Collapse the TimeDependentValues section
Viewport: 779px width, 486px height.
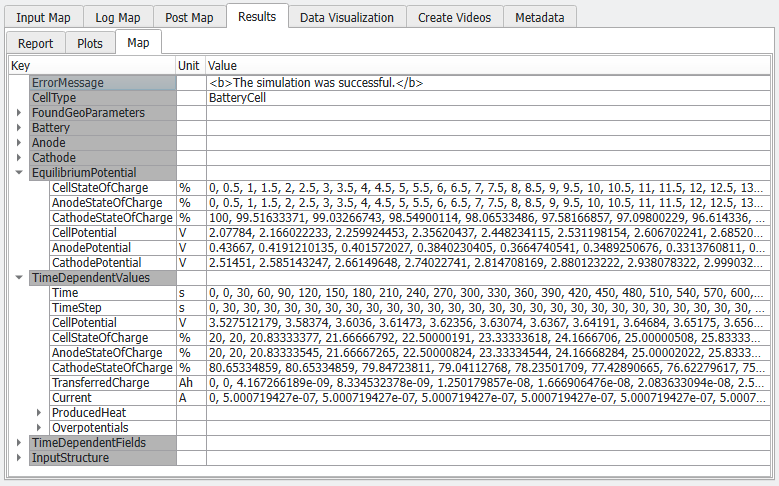point(19,277)
